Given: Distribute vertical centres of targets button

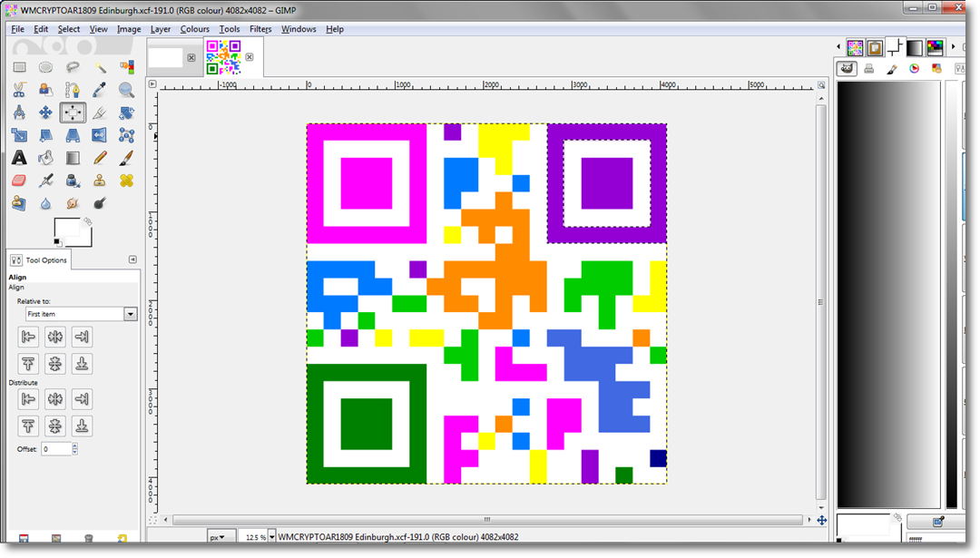Looking at the screenshot, I should (55, 426).
